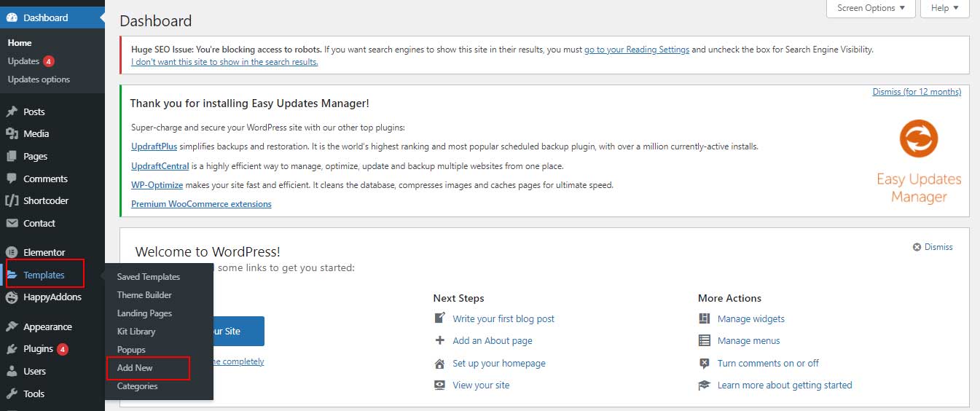Viewport: 980px width, 411px height.
Task: Expand the Screen Options dropdown
Action: 871,8
